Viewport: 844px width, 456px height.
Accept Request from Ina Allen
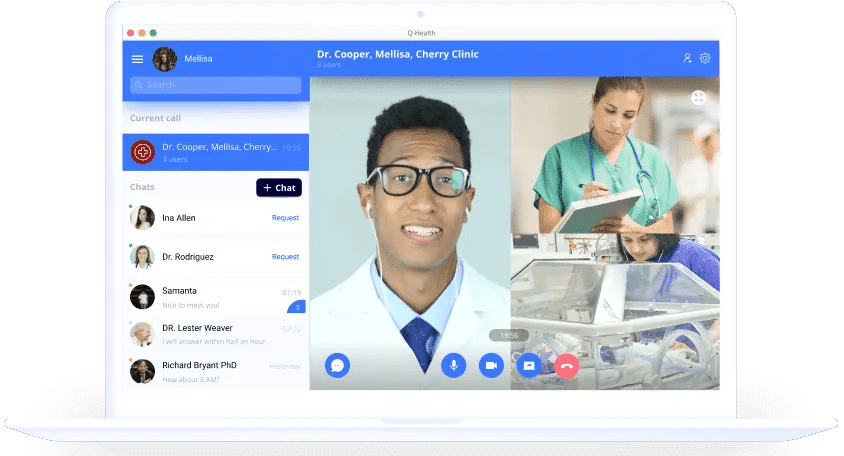[285, 218]
